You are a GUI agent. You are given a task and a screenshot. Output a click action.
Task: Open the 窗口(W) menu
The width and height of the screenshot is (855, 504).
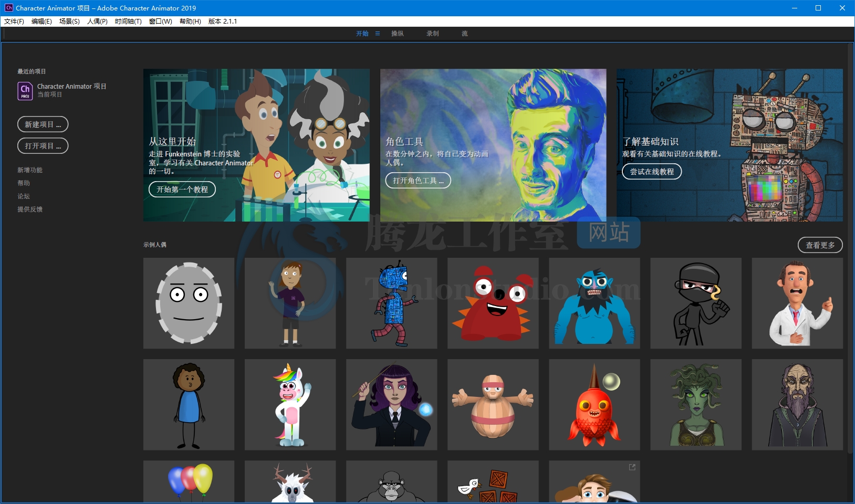tap(161, 22)
